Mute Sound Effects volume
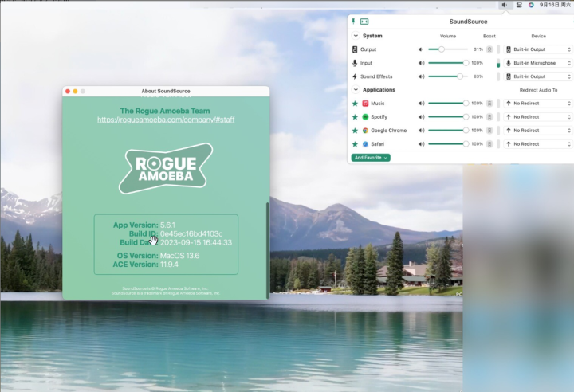574x392 pixels. tap(422, 76)
